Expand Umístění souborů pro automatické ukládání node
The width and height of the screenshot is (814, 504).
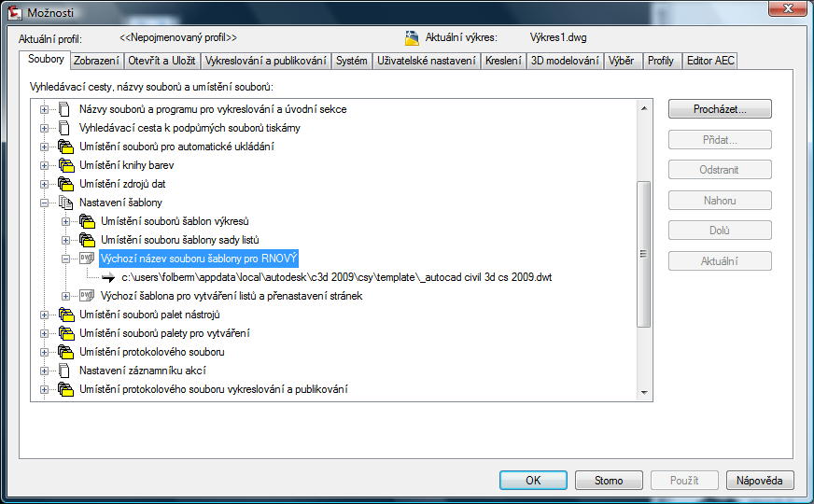[x=44, y=147]
